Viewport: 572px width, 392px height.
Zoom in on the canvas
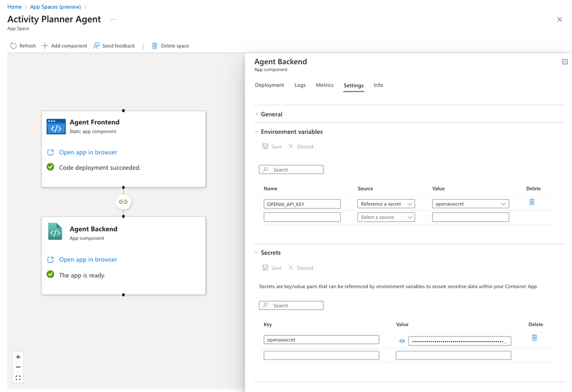[x=18, y=357]
